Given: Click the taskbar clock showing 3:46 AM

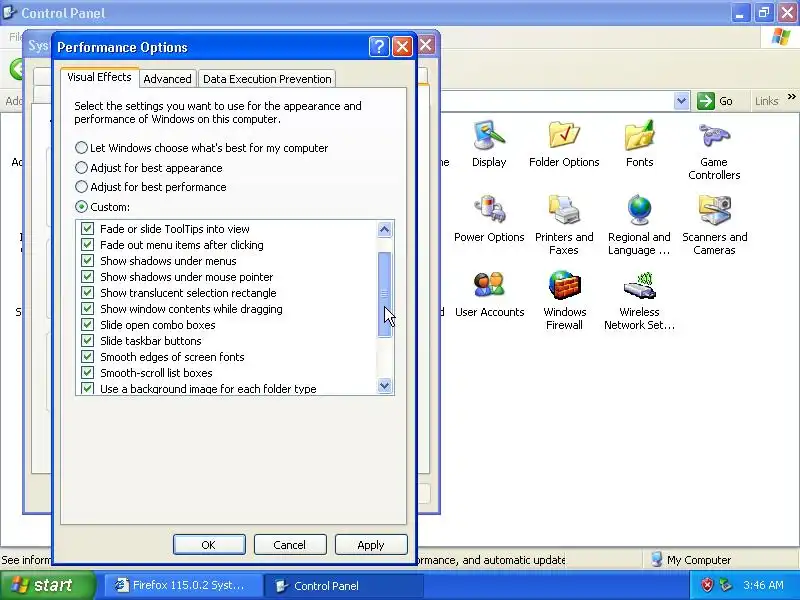Looking at the screenshot, I should pos(763,585).
